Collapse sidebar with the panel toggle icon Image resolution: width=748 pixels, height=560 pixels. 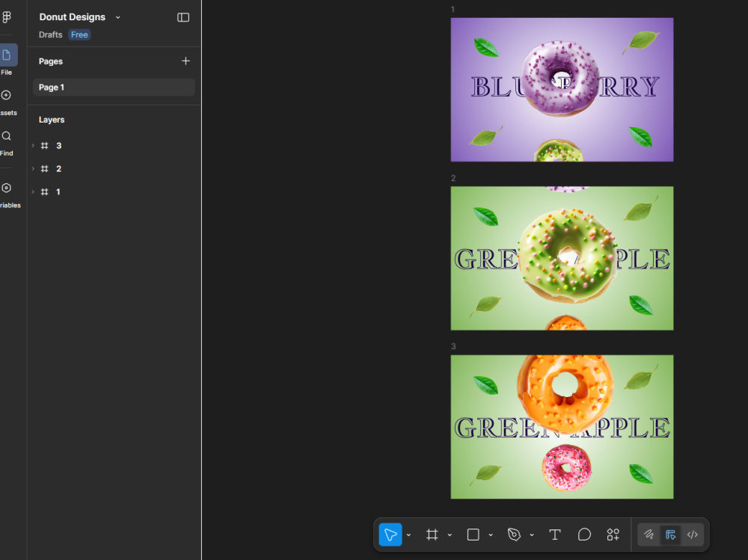(183, 18)
